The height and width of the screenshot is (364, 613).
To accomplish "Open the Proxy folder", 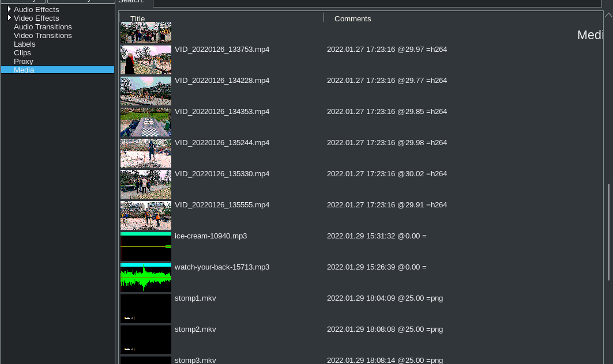I will coord(24,62).
